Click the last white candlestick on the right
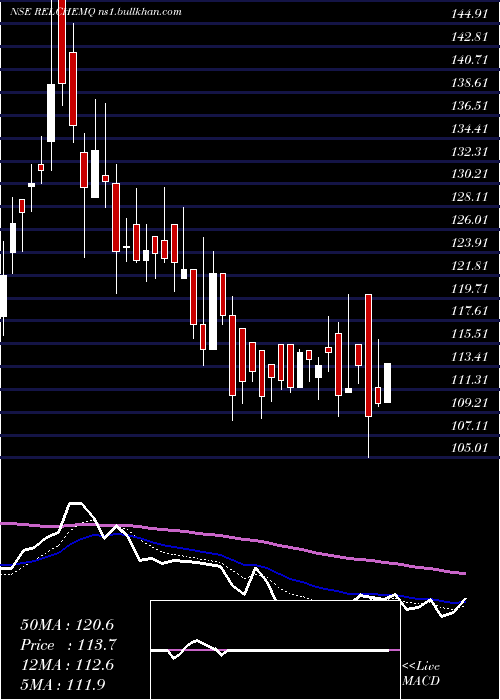Viewport: 500px width, 700px height. [x=388, y=383]
